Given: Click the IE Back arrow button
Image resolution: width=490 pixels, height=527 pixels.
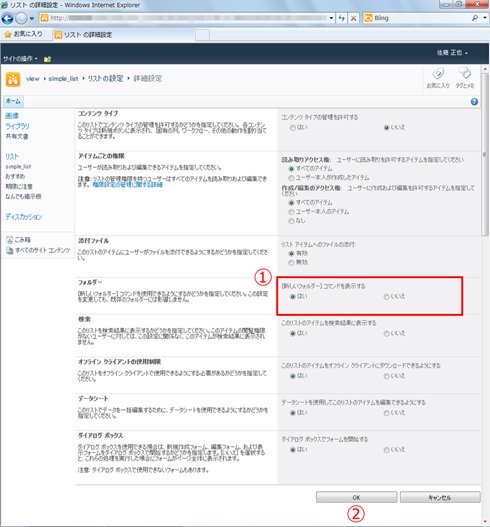Looking at the screenshot, I should pos(7,18).
